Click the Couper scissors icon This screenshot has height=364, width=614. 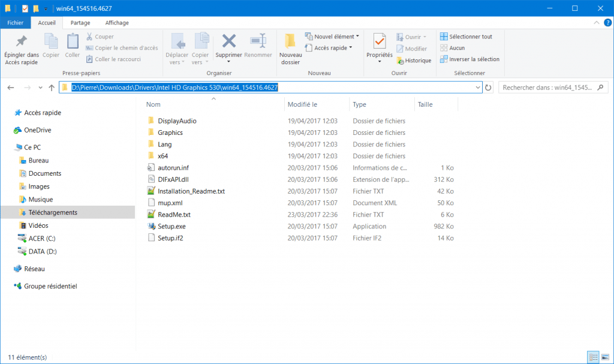89,37
